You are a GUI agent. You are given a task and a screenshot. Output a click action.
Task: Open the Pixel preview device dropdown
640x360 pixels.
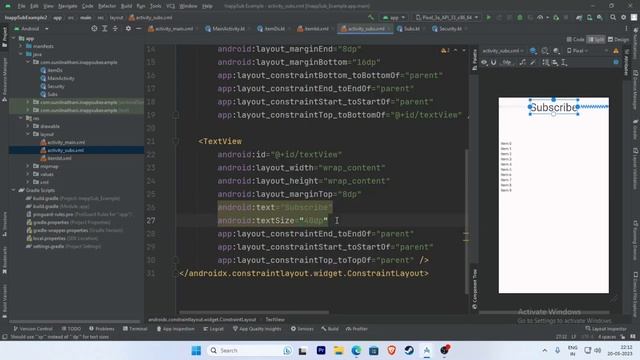[x=578, y=51]
